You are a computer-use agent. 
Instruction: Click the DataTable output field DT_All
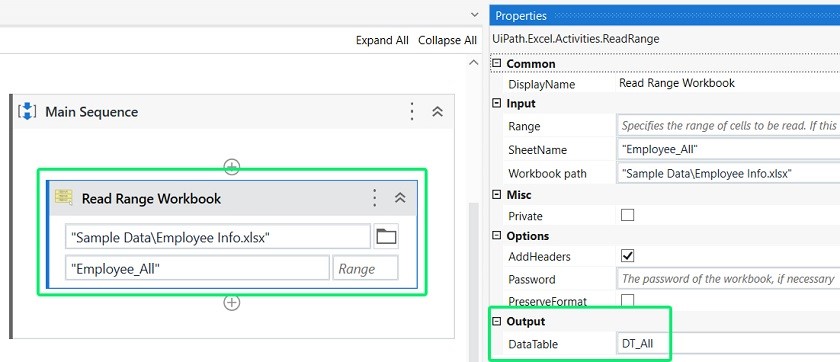coord(728,343)
